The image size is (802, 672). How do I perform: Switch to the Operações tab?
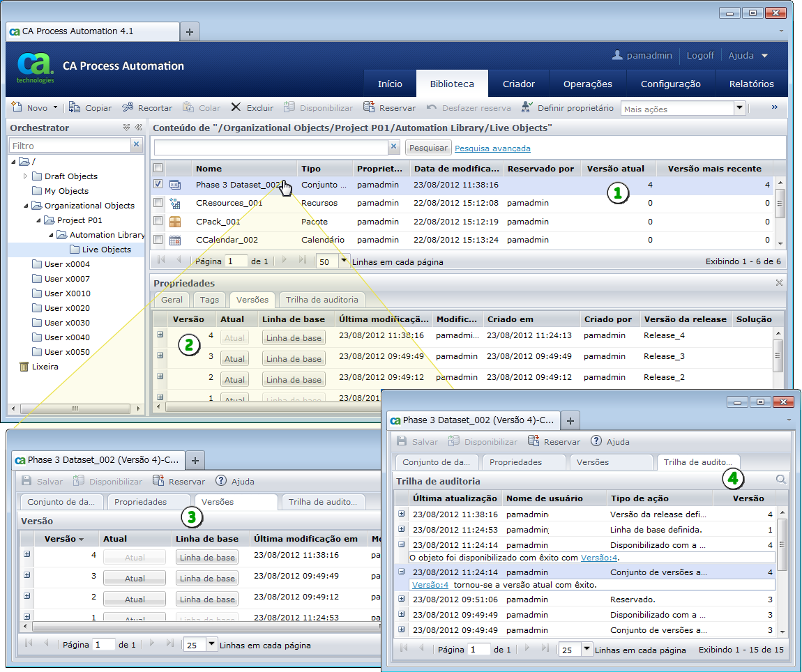[x=587, y=84]
